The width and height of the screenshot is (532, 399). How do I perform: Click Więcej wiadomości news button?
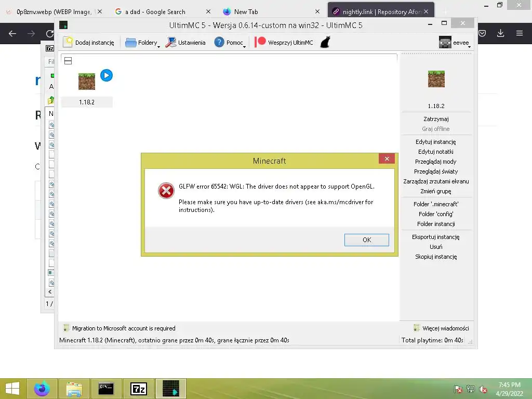click(442, 328)
